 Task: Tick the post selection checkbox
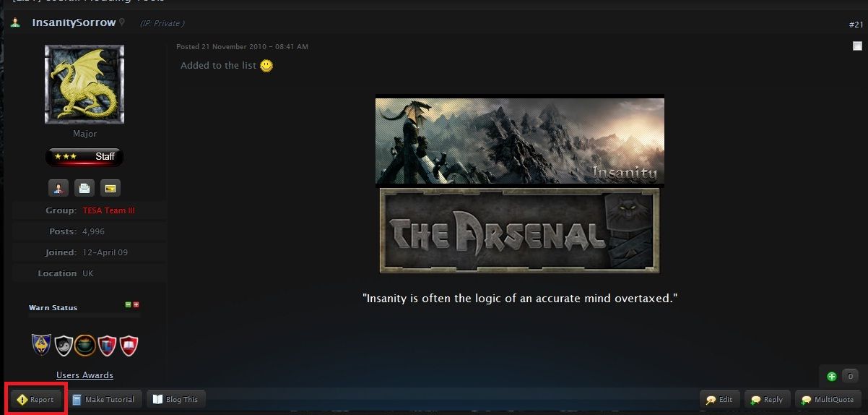pos(857,46)
